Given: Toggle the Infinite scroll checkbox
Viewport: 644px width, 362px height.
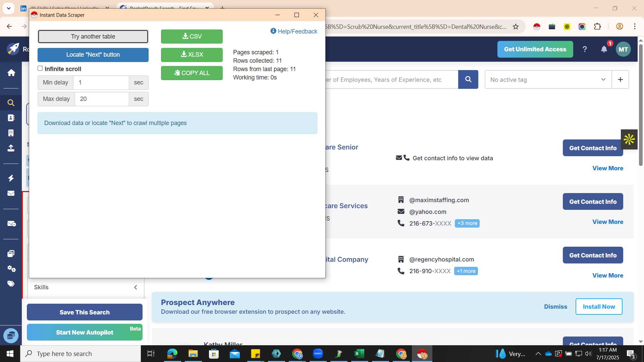Looking at the screenshot, I should [40, 68].
